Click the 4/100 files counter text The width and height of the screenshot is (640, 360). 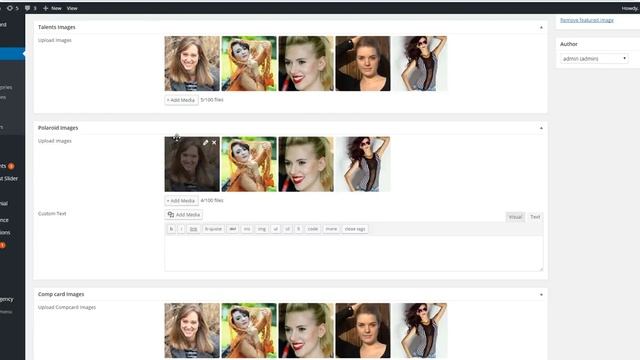click(212, 201)
